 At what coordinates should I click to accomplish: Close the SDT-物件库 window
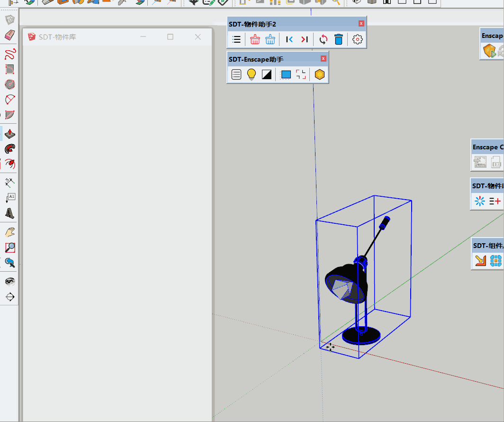tap(198, 37)
